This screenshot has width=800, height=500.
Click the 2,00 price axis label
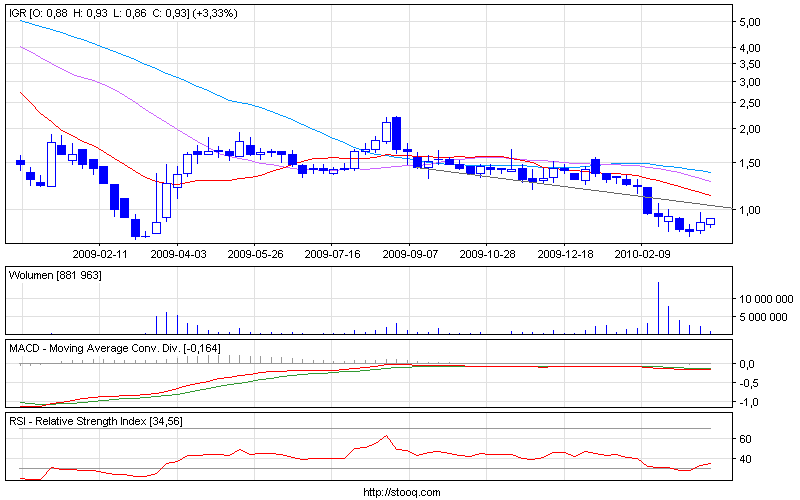point(749,129)
